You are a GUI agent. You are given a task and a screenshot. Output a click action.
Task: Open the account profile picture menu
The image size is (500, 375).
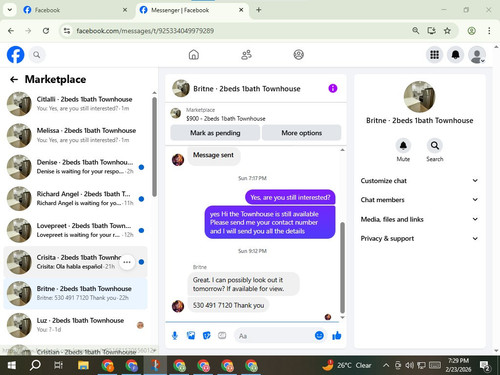point(477,55)
